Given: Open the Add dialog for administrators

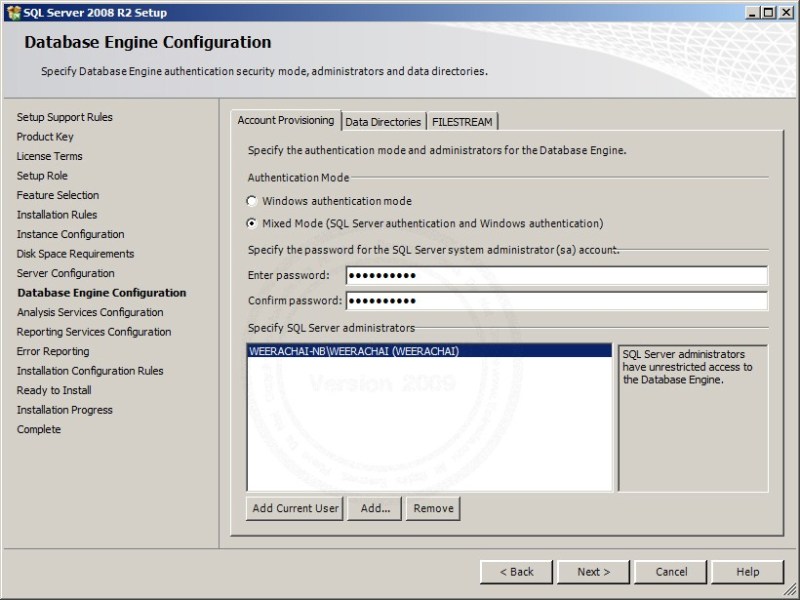Looking at the screenshot, I should 374,508.
